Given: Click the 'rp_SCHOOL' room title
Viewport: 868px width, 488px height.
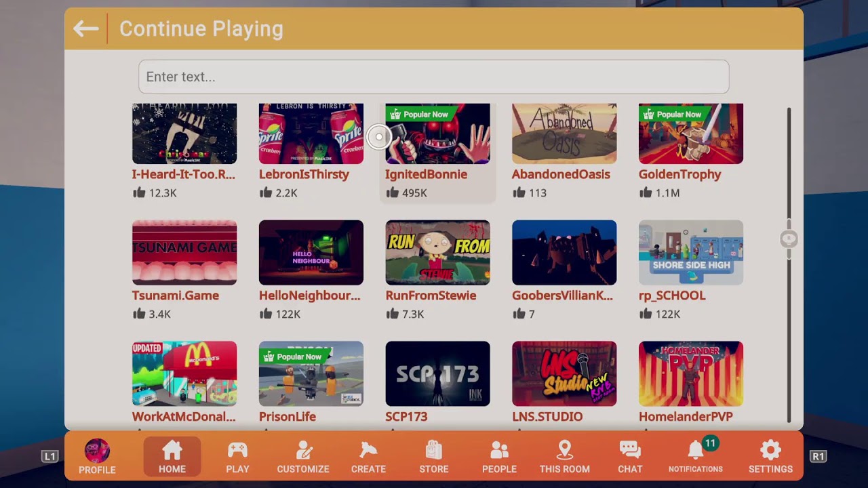Looking at the screenshot, I should click(672, 296).
